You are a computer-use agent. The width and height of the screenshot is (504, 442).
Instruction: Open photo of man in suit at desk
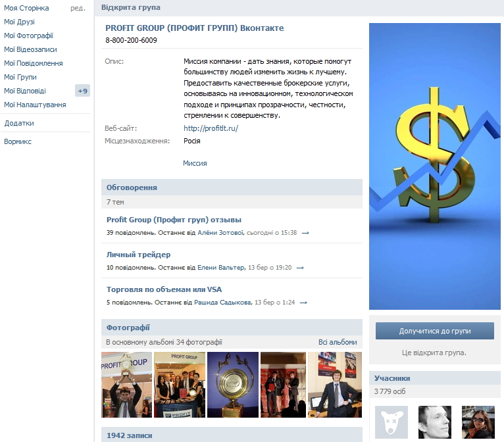335,385
